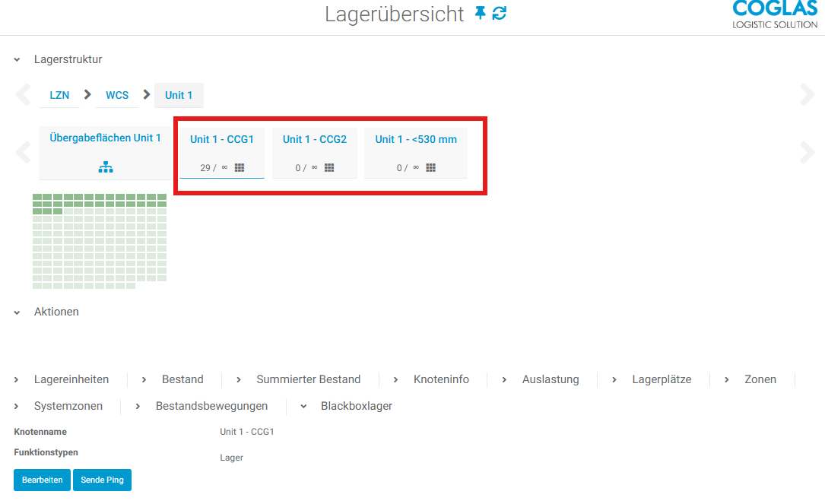Open the Bestand tab

(x=182, y=379)
